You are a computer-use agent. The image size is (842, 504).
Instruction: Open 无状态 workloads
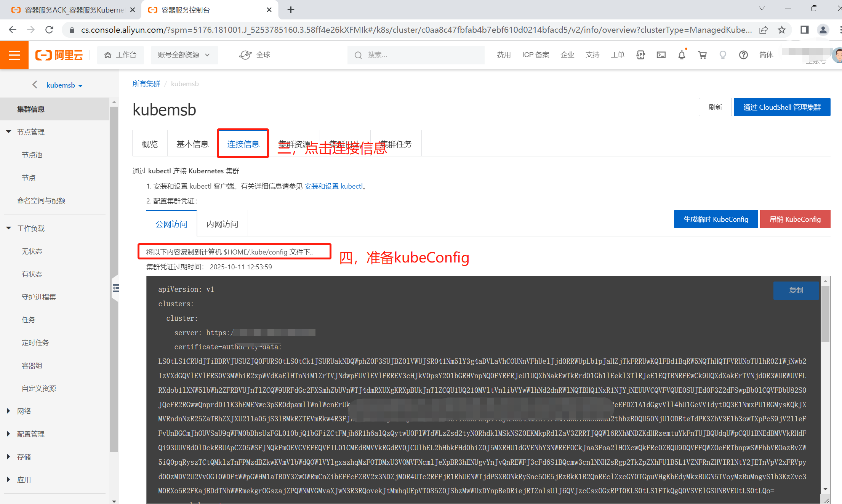click(x=32, y=251)
